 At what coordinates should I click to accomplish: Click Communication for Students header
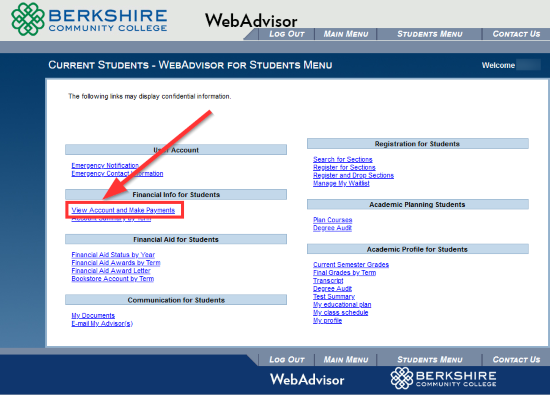(x=176, y=300)
